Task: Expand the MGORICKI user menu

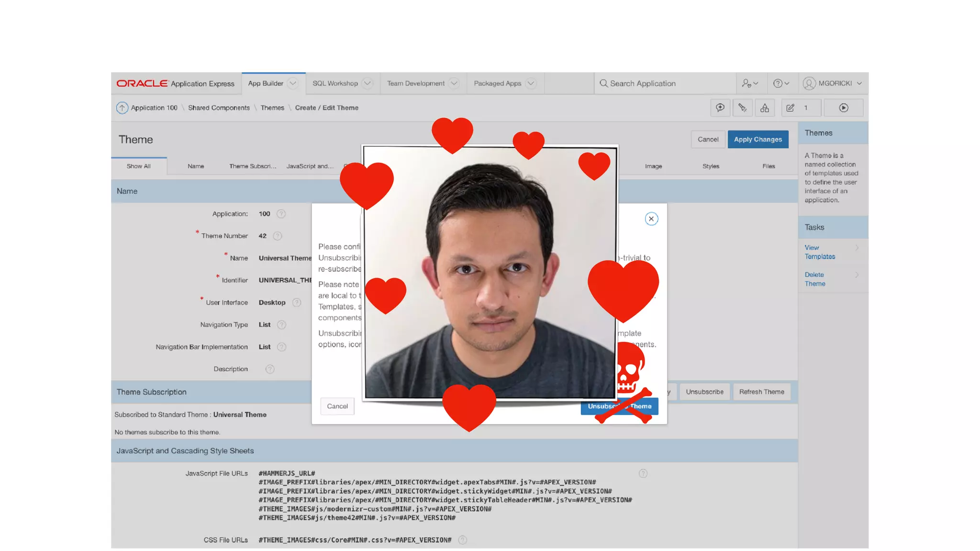Action: [x=834, y=83]
